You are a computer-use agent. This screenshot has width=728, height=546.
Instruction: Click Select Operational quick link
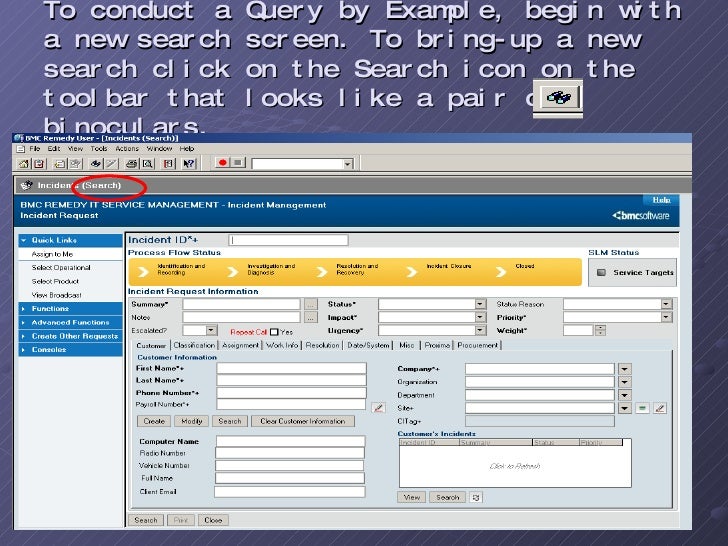click(x=61, y=268)
